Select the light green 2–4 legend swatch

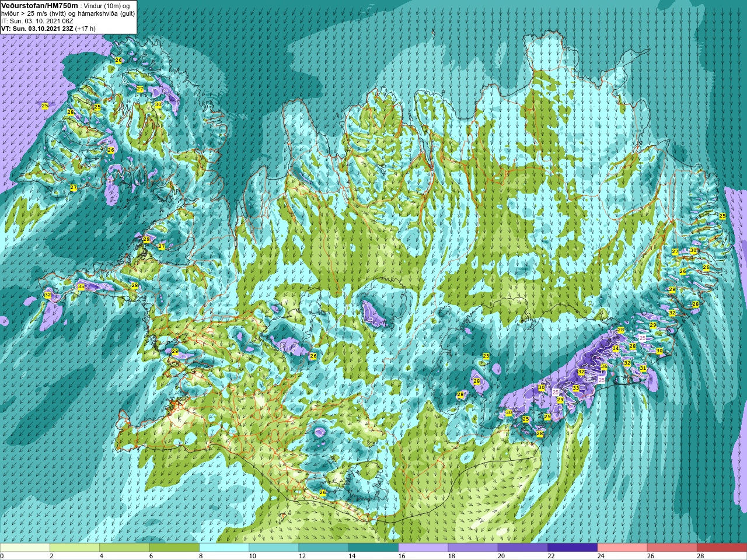pos(75,548)
